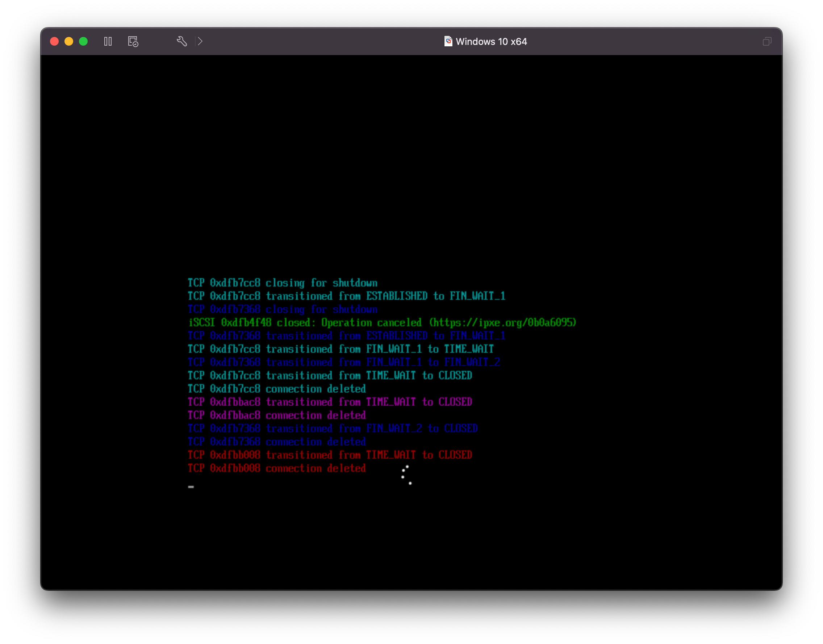
Task: Click the Windows 10 x64 document icon in titlebar
Action: pyautogui.click(x=448, y=41)
